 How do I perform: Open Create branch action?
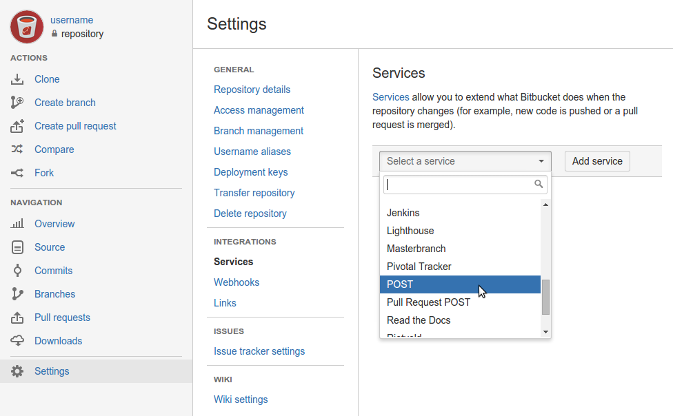click(65, 103)
